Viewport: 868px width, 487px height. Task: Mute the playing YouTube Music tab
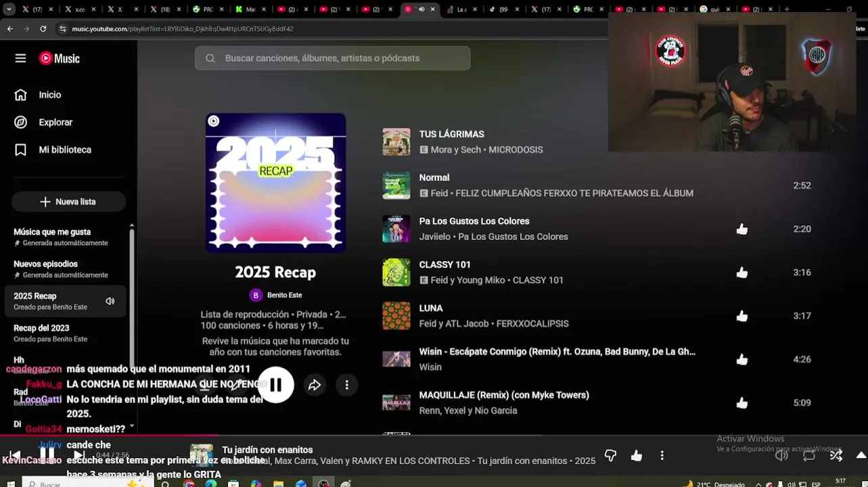(421, 9)
